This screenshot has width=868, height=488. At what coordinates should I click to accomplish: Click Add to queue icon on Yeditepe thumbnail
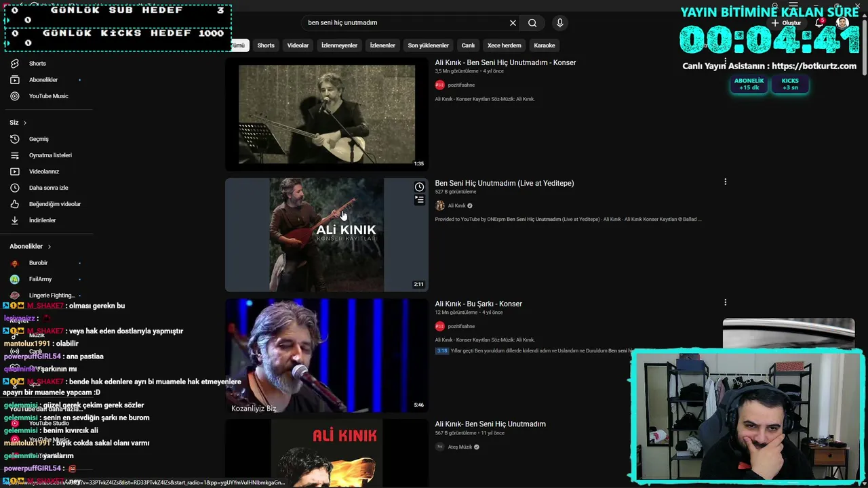coord(419,200)
